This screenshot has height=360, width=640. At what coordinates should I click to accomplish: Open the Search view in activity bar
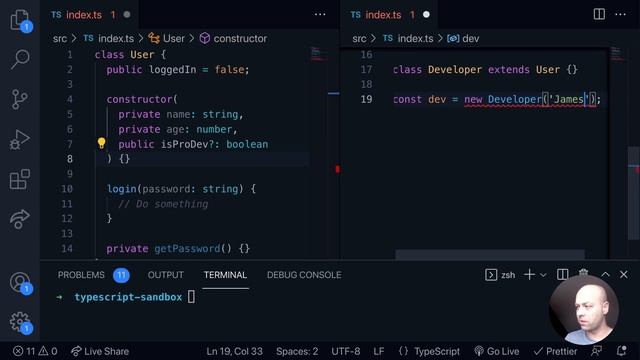pyautogui.click(x=20, y=59)
